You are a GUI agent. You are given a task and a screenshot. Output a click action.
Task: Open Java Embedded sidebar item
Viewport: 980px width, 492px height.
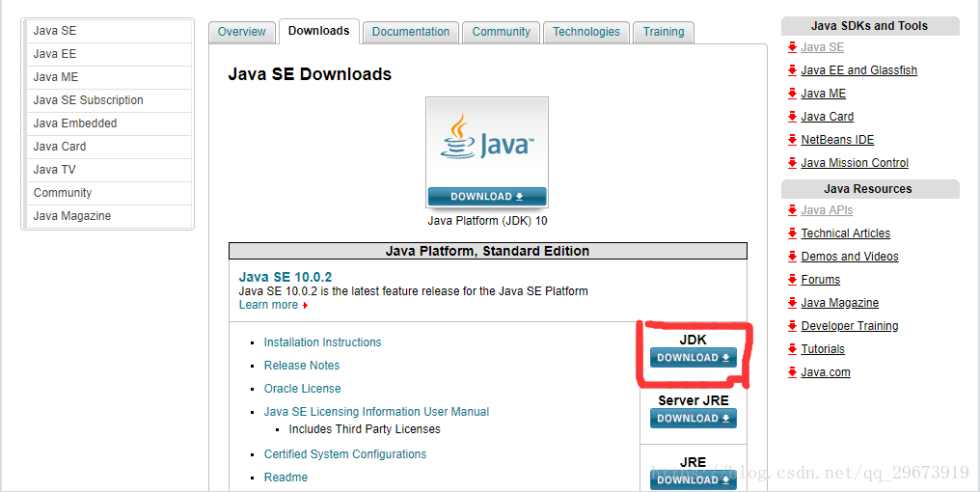107,123
